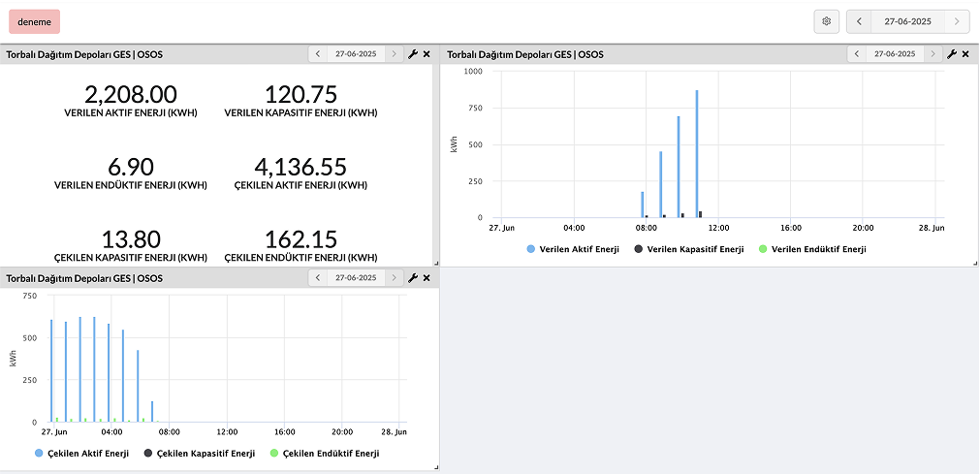
Task: Open wrench settings on the Çekilen chart panel
Action: pyautogui.click(x=413, y=278)
